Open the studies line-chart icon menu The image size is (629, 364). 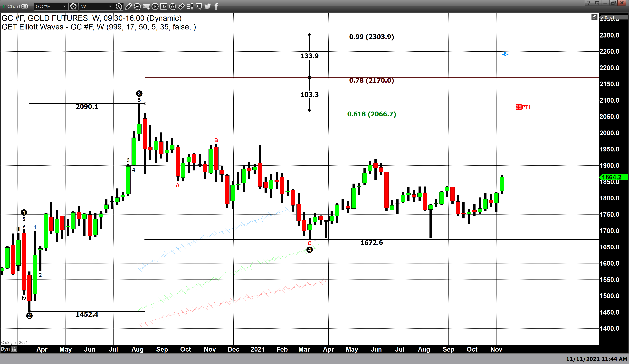coord(137,7)
